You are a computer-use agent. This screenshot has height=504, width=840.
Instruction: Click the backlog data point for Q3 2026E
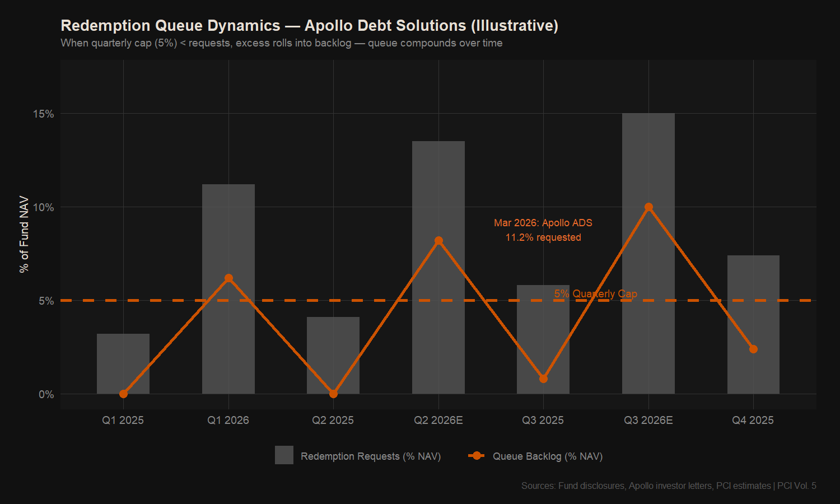pos(648,207)
